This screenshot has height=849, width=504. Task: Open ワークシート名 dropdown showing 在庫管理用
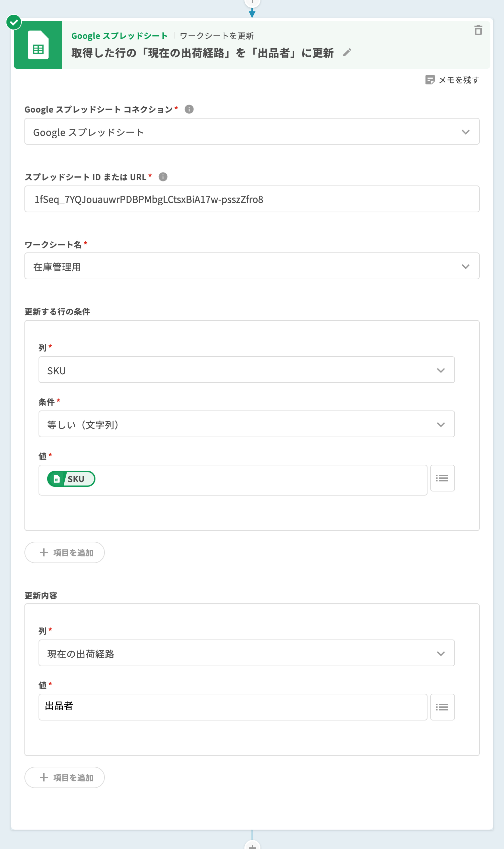252,266
